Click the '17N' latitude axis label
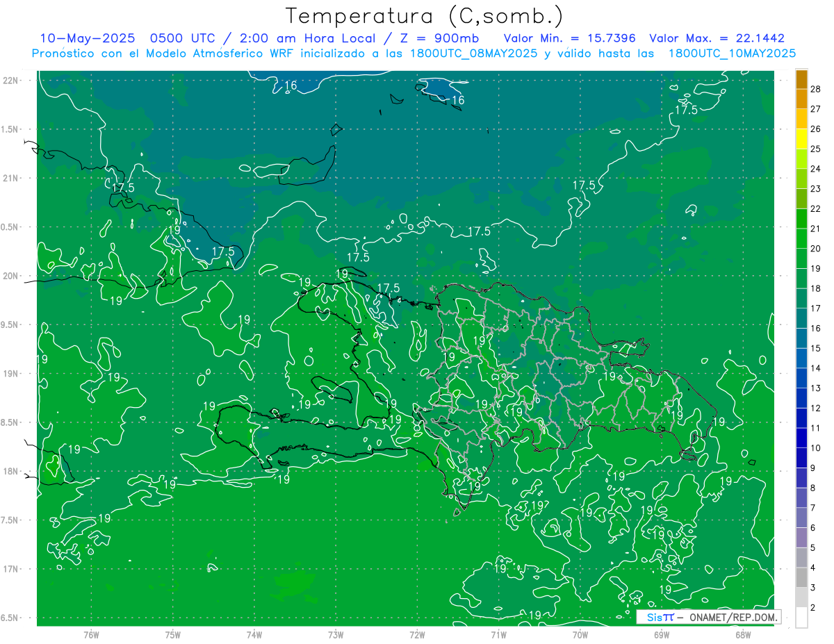 coord(10,569)
